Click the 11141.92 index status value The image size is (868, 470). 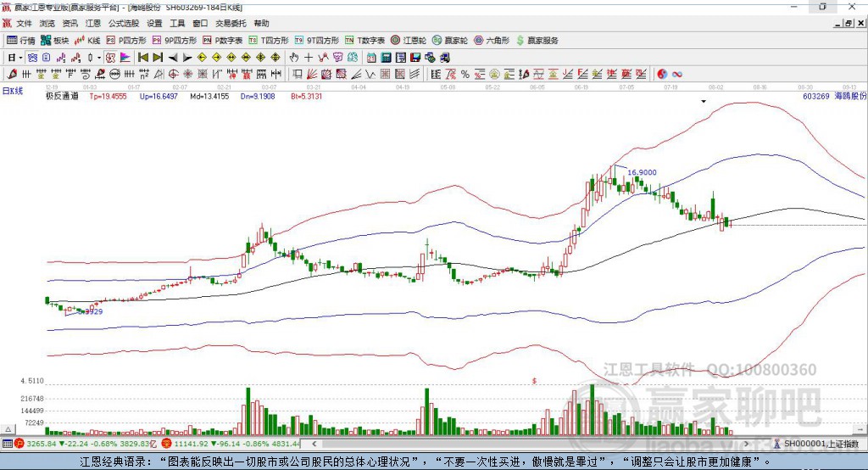pos(191,444)
